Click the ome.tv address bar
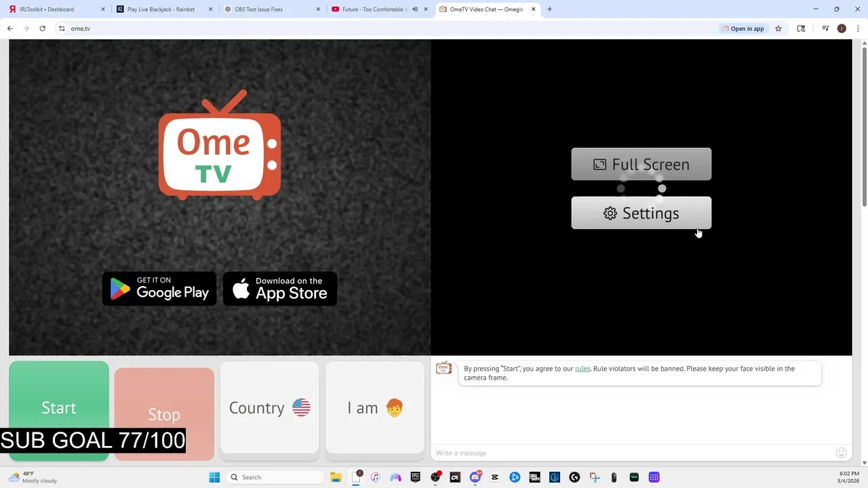The height and width of the screenshot is (488, 868). point(387,28)
